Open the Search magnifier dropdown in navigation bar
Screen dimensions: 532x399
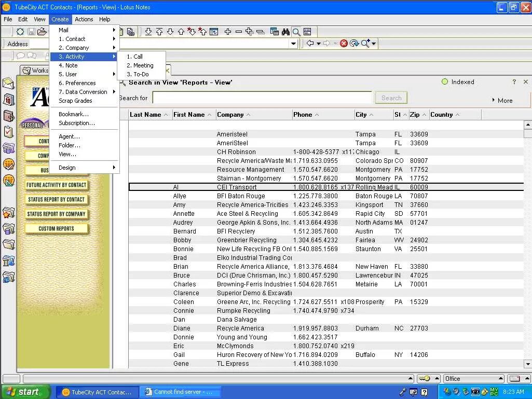pyautogui.click(x=373, y=44)
